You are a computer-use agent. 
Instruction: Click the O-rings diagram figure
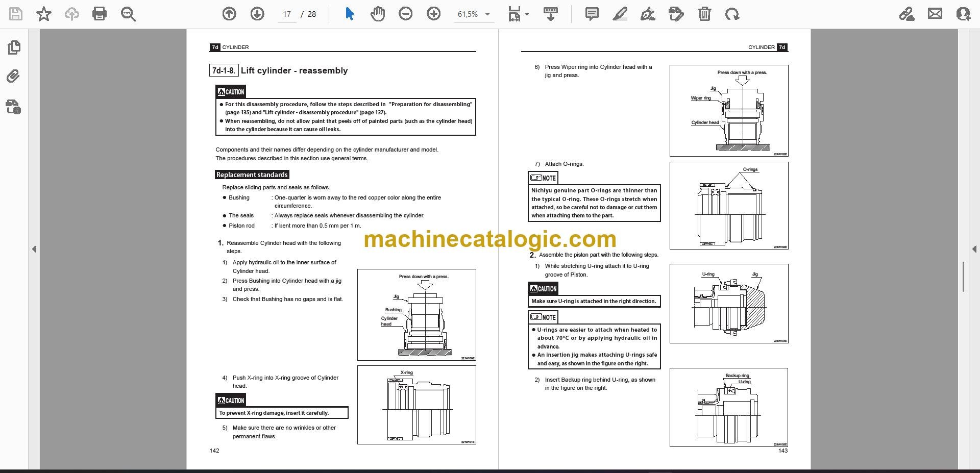pos(729,206)
